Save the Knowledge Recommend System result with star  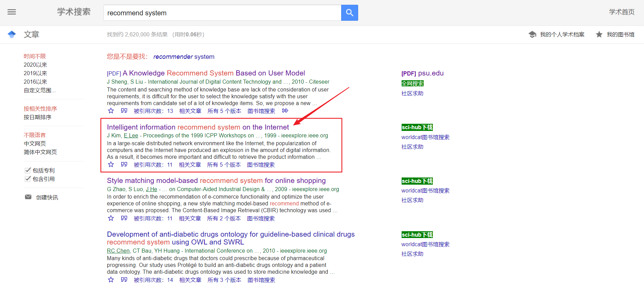click(x=111, y=111)
